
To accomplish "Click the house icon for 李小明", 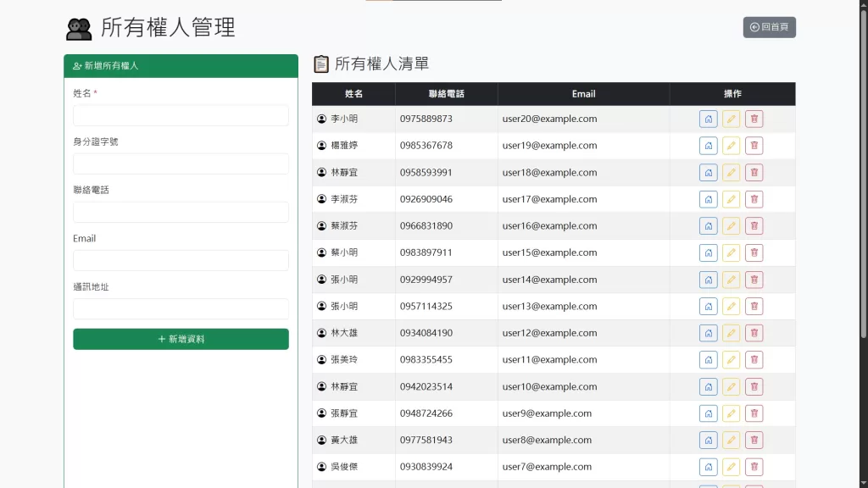I will [x=708, y=119].
